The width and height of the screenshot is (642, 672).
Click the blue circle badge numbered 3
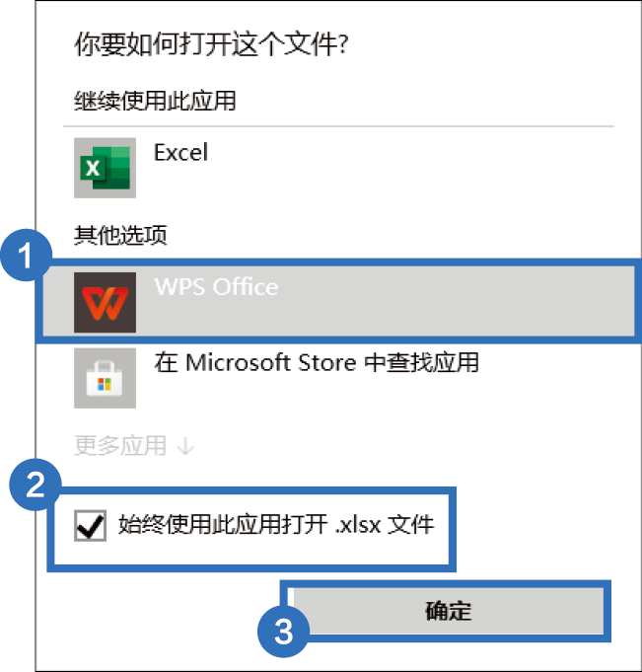(283, 632)
